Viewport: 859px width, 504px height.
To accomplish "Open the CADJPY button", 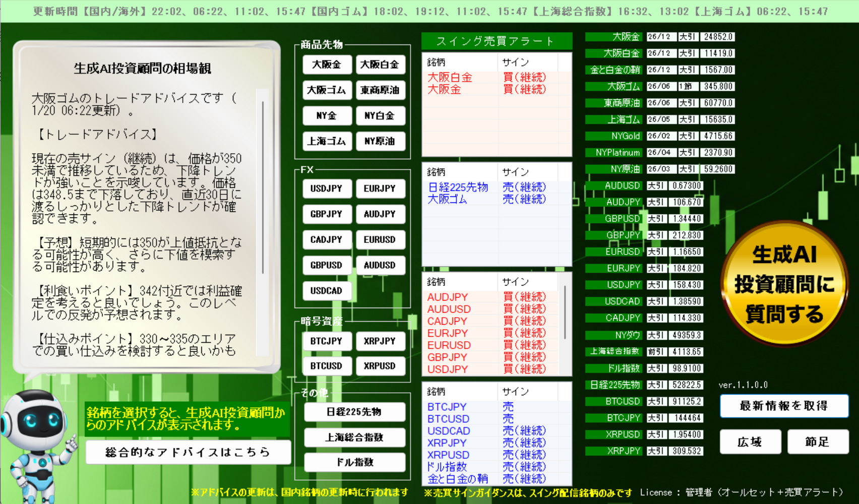I will point(327,240).
